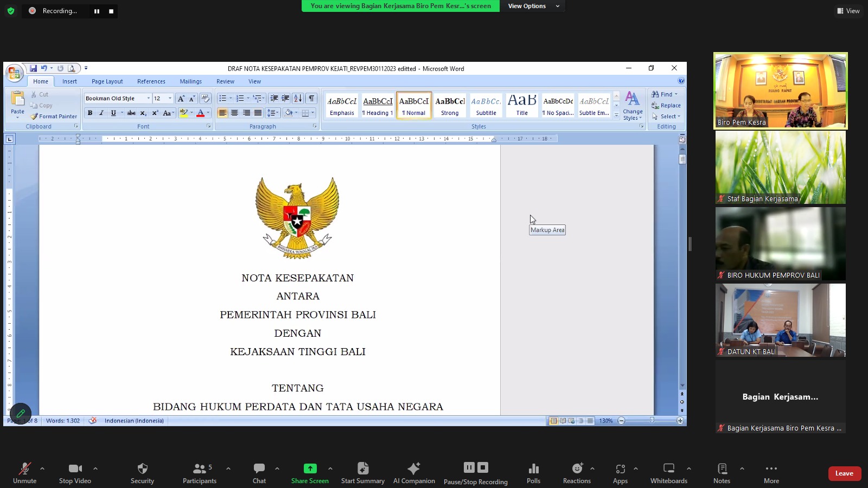
Task: Click the Decrease Indent icon
Action: click(x=274, y=98)
